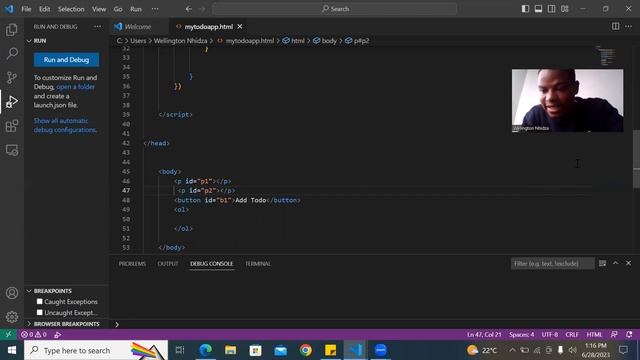Open mytodoapp.html breadcrumb item
This screenshot has height=360, width=640.
pos(250,41)
